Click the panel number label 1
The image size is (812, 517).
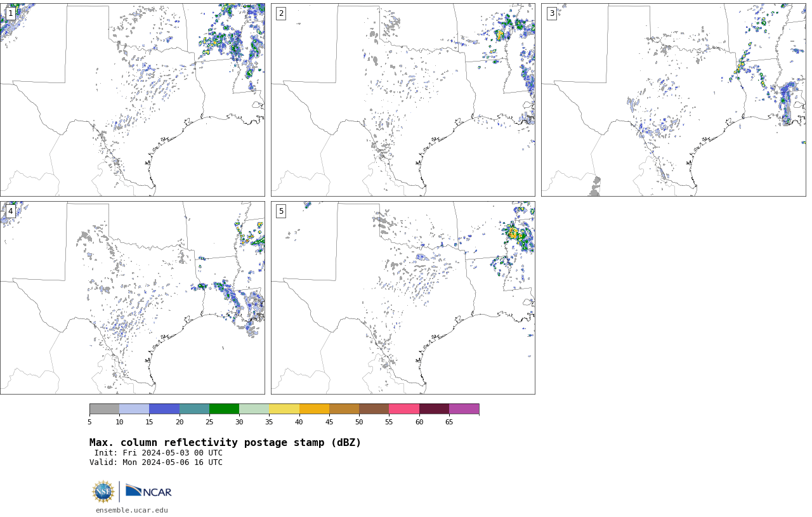(x=10, y=13)
